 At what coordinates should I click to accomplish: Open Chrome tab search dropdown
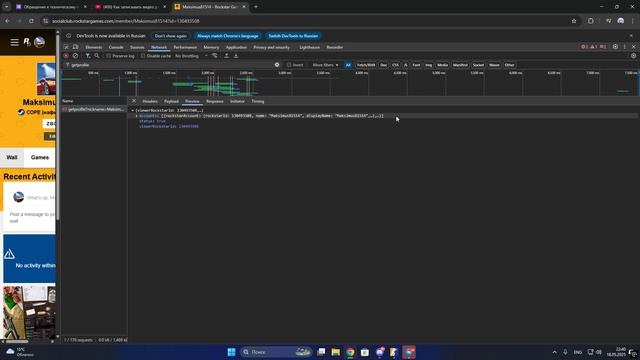tap(7, 7)
